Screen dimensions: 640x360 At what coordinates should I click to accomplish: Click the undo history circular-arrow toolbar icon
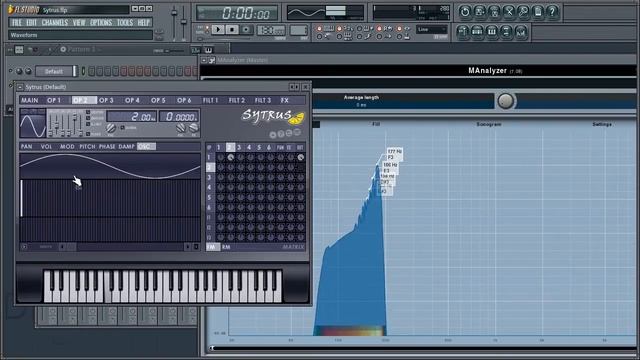pos(465,12)
